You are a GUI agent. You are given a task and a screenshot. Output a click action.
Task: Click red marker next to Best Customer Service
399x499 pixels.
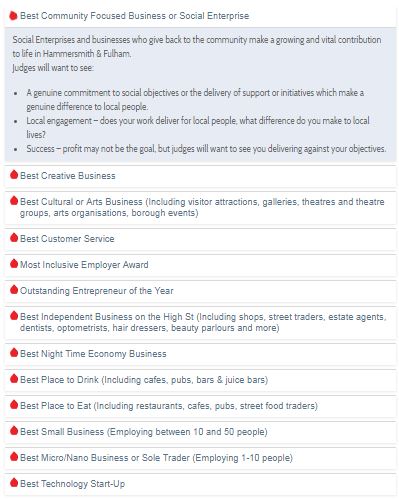point(14,237)
